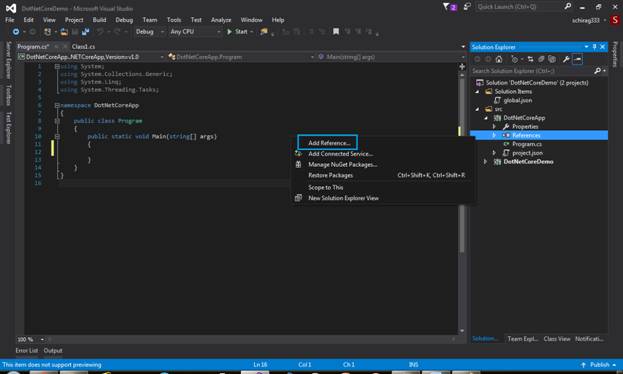Choose Restore Packages in context menu

(x=330, y=175)
